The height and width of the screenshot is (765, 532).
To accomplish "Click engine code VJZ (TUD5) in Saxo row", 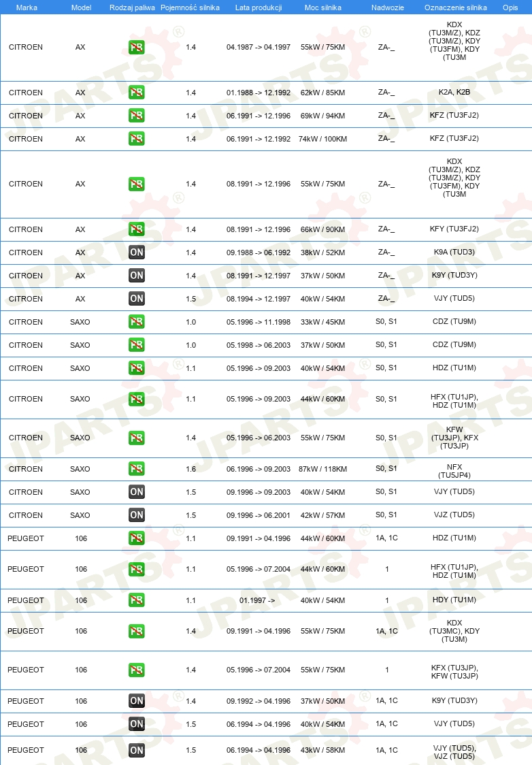I will tap(454, 515).
